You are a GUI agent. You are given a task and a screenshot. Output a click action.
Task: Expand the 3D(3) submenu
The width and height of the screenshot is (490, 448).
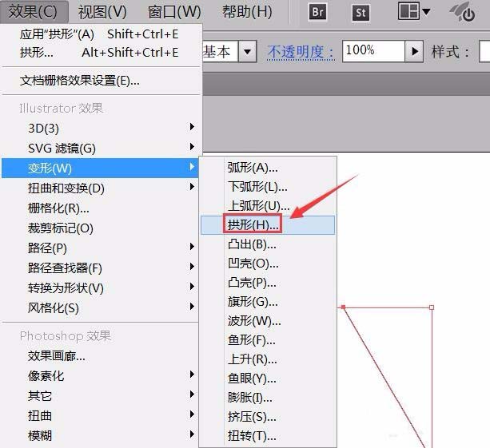tap(101, 128)
